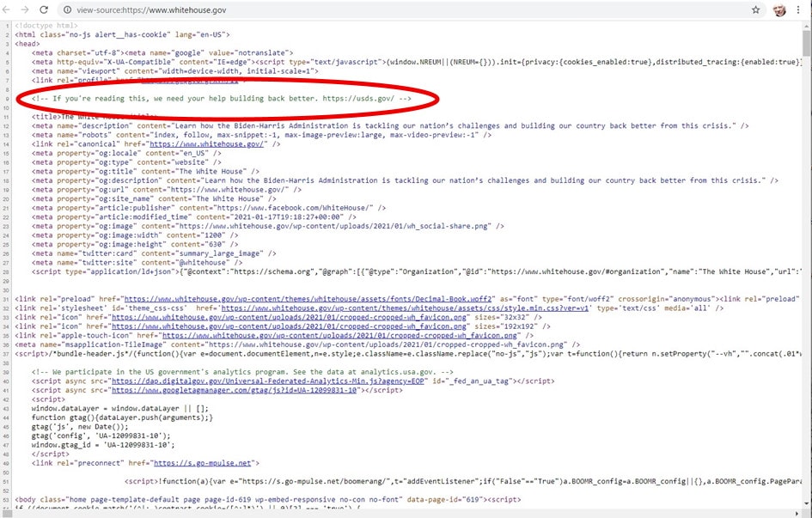Screen dimensions: 812x518
Task: Open the googletagmanager.com gtag script link
Action: tap(235, 390)
